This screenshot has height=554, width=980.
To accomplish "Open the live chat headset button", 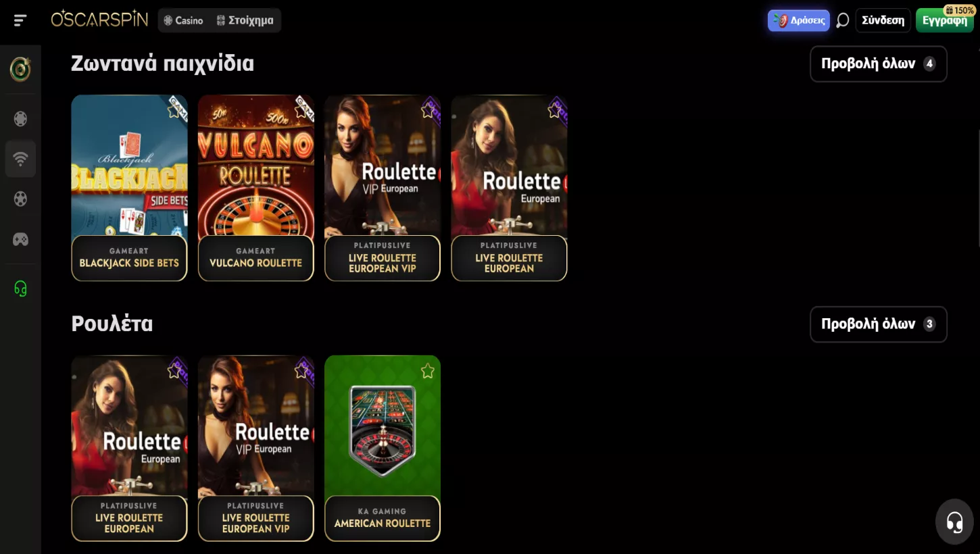I will pyautogui.click(x=954, y=522).
